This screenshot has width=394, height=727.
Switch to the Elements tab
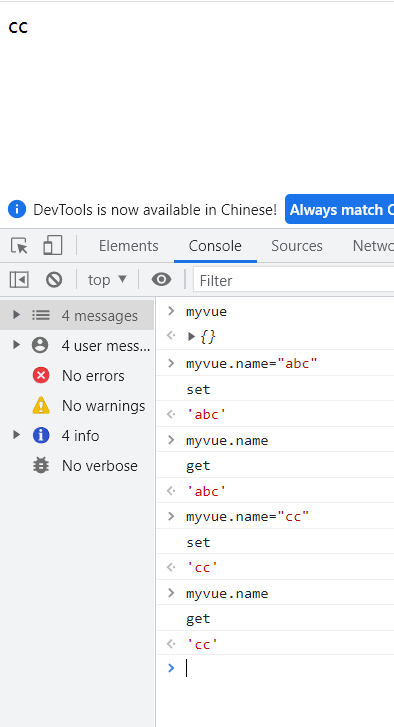tap(128, 246)
